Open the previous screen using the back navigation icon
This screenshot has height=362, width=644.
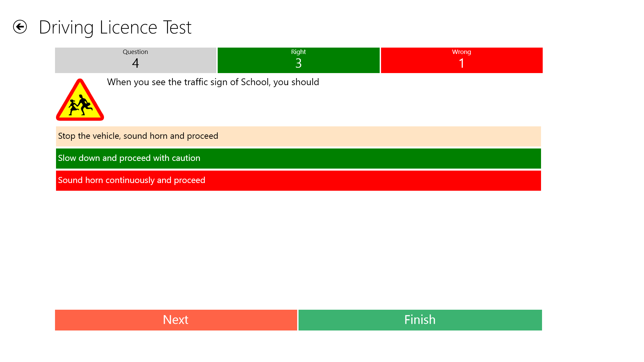point(20,26)
